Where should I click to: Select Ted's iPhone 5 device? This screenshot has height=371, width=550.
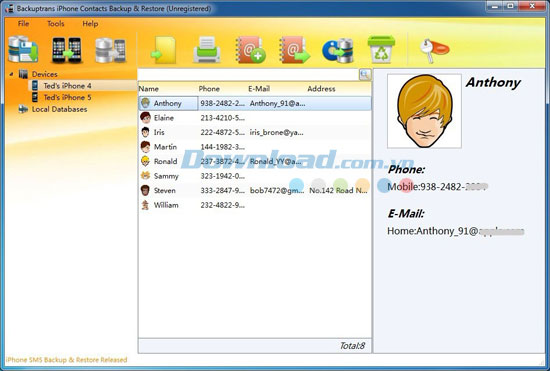tap(67, 97)
